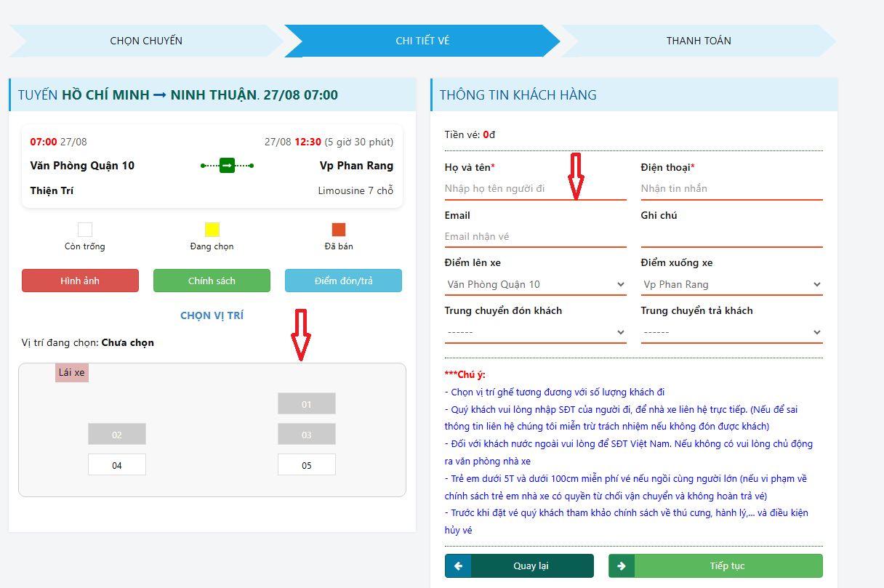The height and width of the screenshot is (588, 884).
Task: Click the green bus route arrow icon
Action: coord(227,166)
